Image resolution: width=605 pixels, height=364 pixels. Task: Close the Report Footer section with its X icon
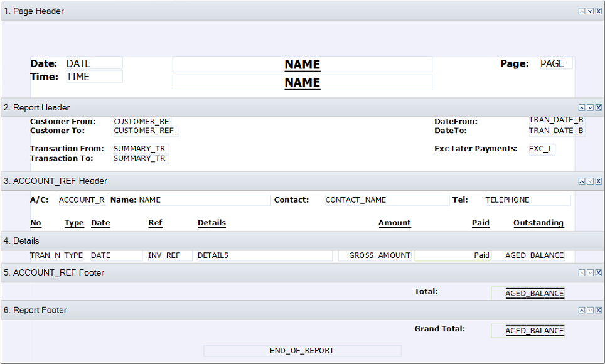[x=598, y=309]
